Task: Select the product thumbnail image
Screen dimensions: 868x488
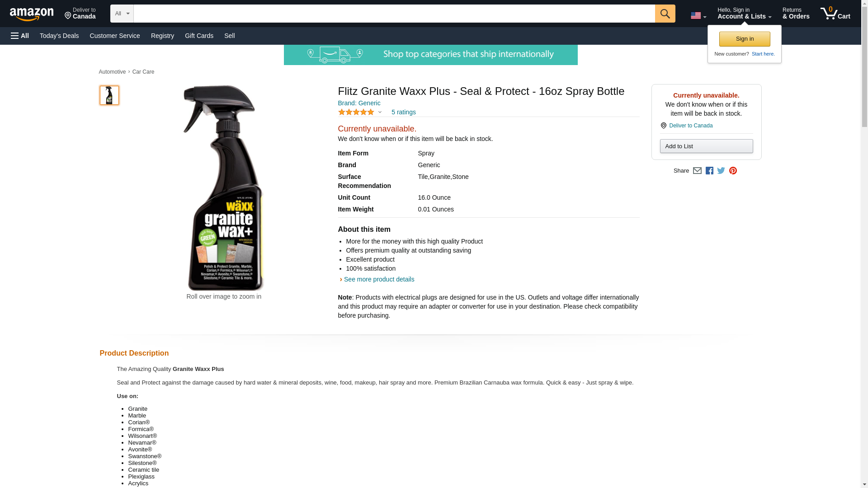Action: pyautogui.click(x=109, y=95)
